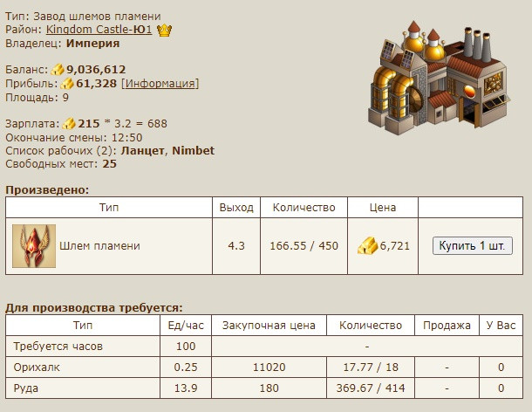Click the Орихалк resource row name

pyautogui.click(x=37, y=367)
